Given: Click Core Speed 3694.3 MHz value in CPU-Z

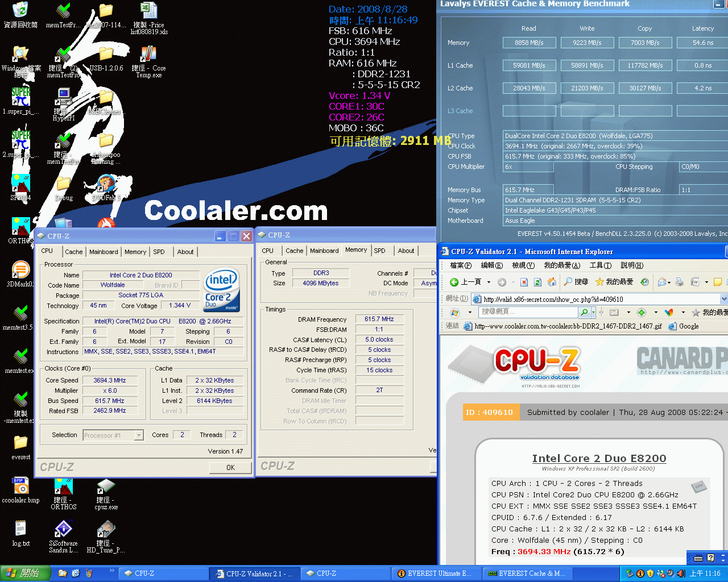Looking at the screenshot, I should (110, 380).
